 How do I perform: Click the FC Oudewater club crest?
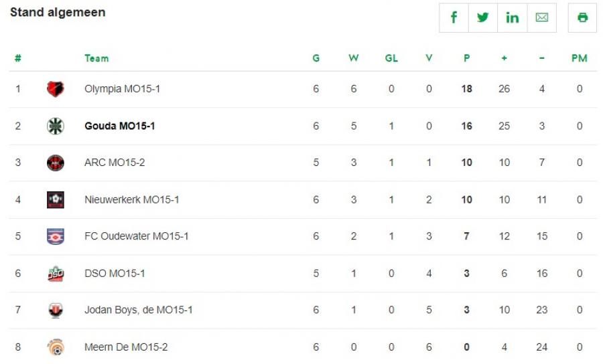[56, 236]
